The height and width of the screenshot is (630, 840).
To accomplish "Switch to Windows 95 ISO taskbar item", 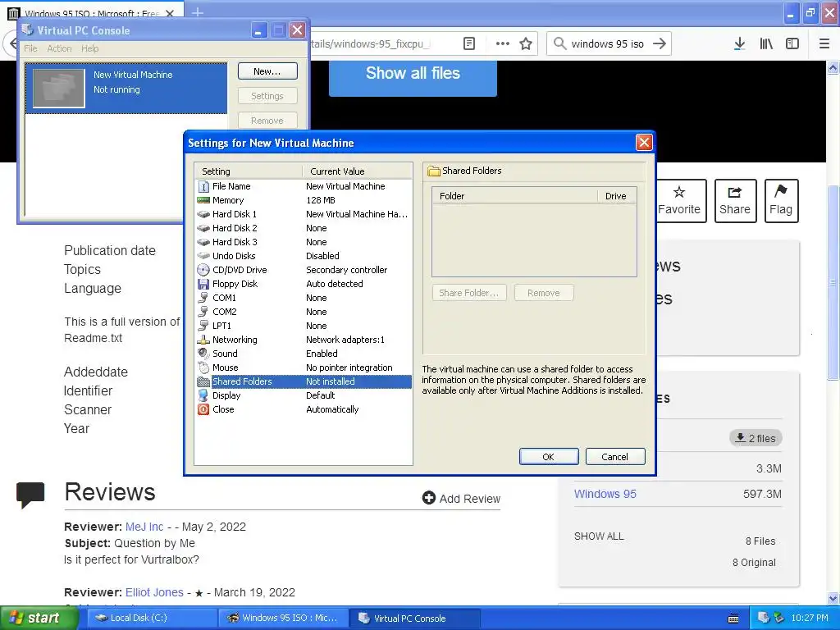I will 283,618.
